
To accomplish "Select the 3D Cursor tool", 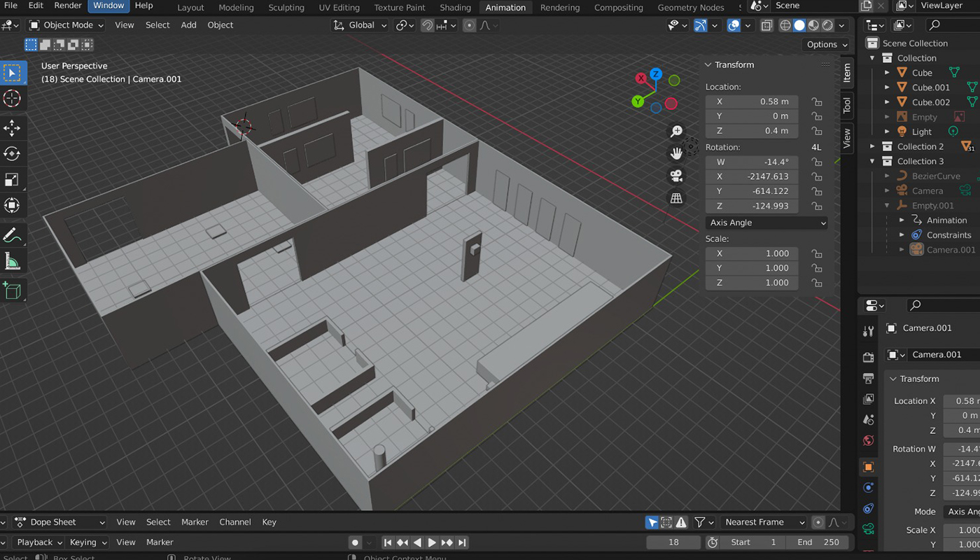I will coord(12,99).
